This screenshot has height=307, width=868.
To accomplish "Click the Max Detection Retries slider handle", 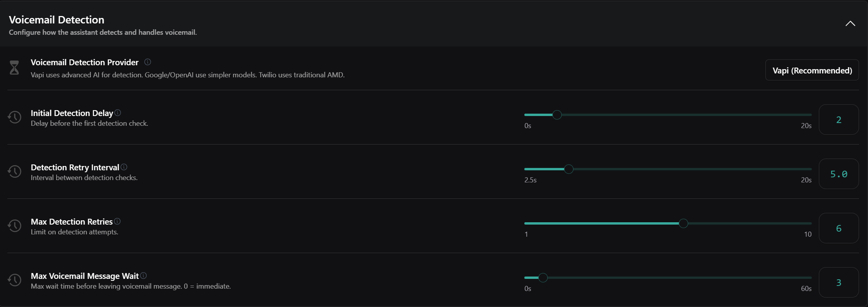I will pos(683,223).
